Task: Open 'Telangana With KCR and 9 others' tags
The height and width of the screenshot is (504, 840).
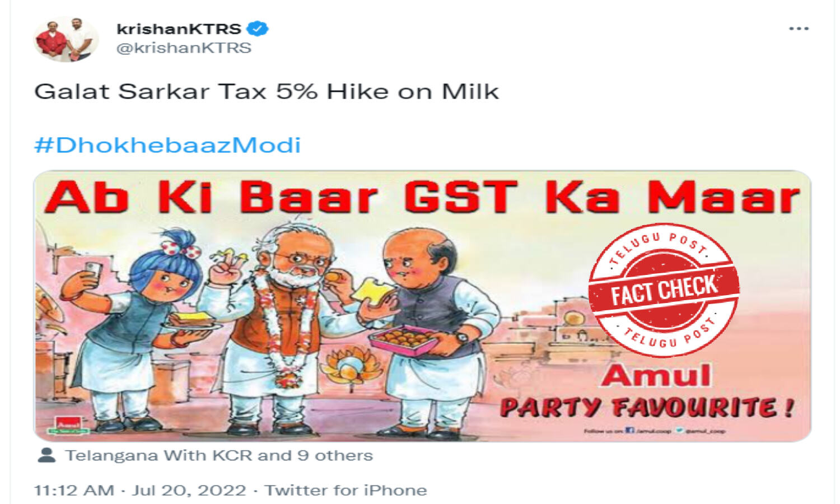Action: tap(219, 455)
